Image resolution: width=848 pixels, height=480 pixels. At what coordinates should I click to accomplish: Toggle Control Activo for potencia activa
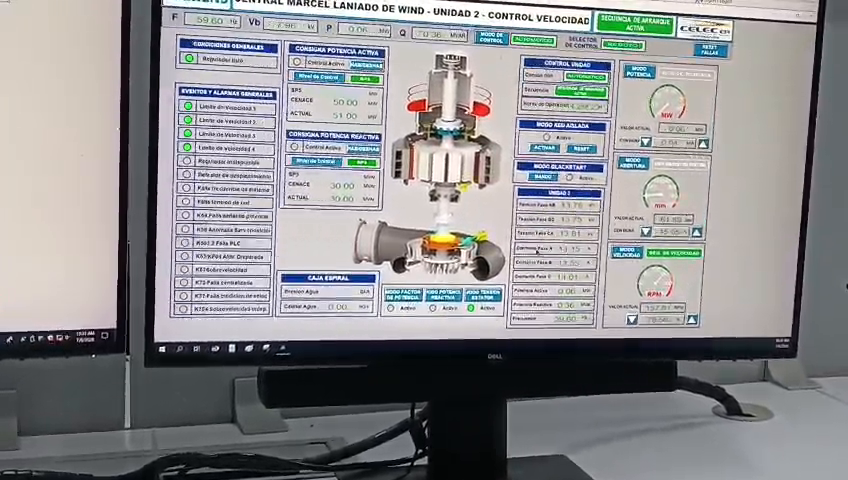[x=296, y=62]
